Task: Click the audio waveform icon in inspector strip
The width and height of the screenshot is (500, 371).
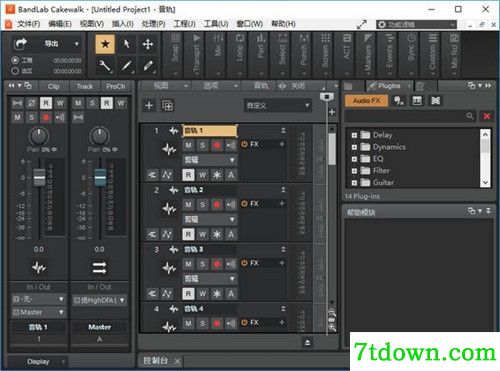Action: pyautogui.click(x=39, y=268)
